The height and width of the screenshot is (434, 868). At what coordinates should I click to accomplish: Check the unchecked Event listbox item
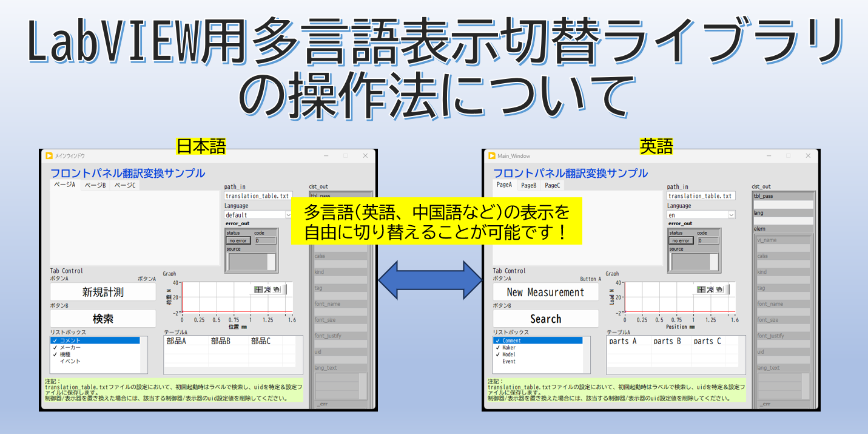(508, 361)
